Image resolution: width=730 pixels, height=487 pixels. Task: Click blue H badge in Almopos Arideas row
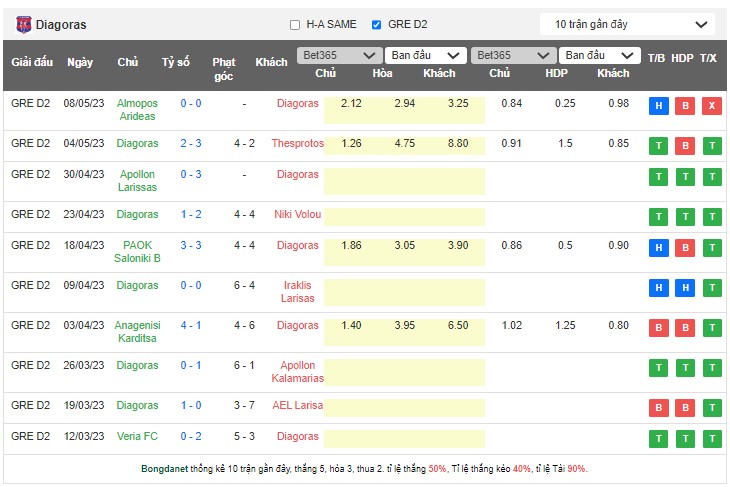point(658,106)
